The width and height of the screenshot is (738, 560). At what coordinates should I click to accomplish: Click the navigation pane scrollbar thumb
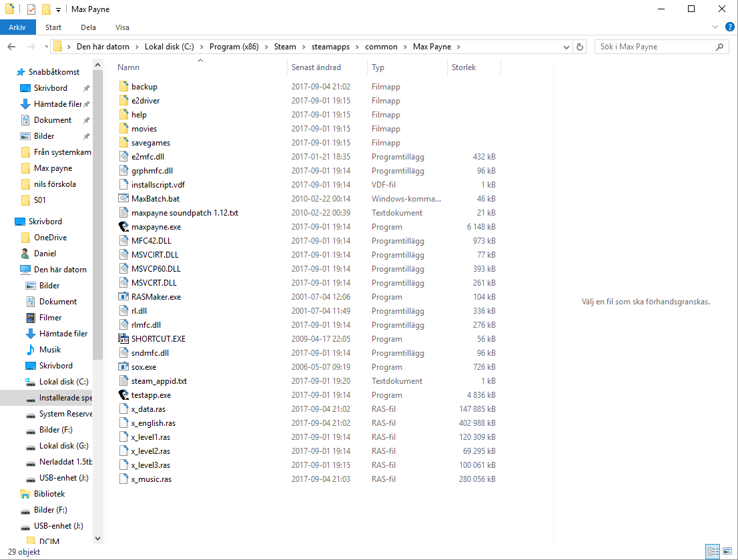point(97,215)
